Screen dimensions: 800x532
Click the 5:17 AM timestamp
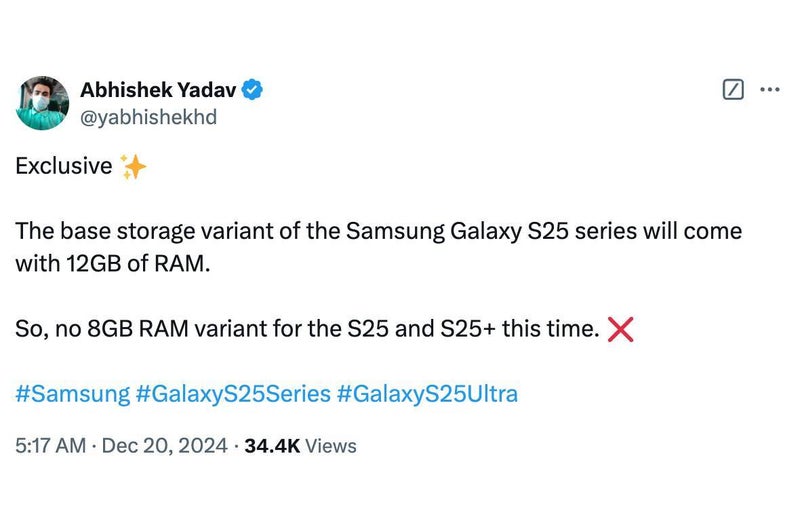click(50, 446)
